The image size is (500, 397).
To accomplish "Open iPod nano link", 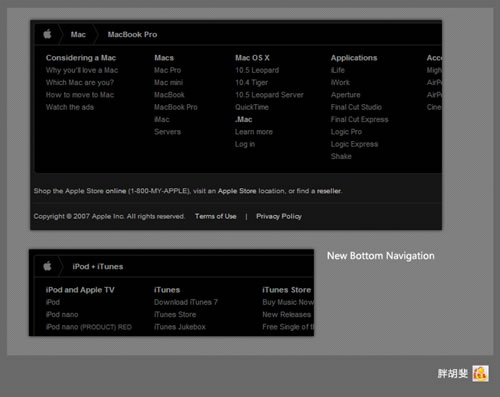I will click(62, 315).
